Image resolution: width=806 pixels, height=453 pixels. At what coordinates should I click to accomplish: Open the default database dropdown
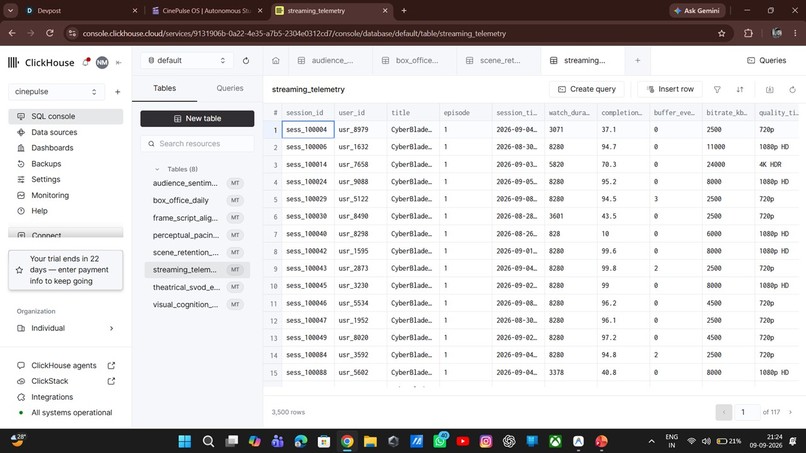[x=187, y=61]
